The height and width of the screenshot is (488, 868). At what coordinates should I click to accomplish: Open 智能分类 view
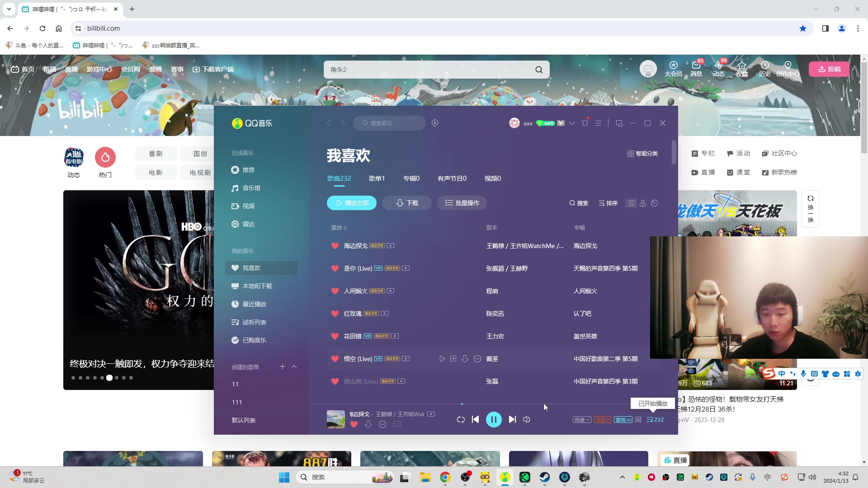point(642,154)
